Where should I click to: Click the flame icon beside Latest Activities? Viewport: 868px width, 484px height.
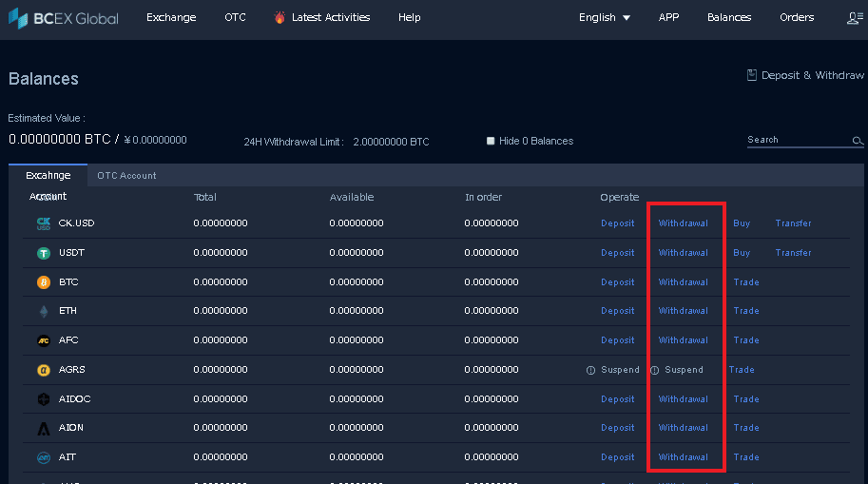[x=280, y=18]
